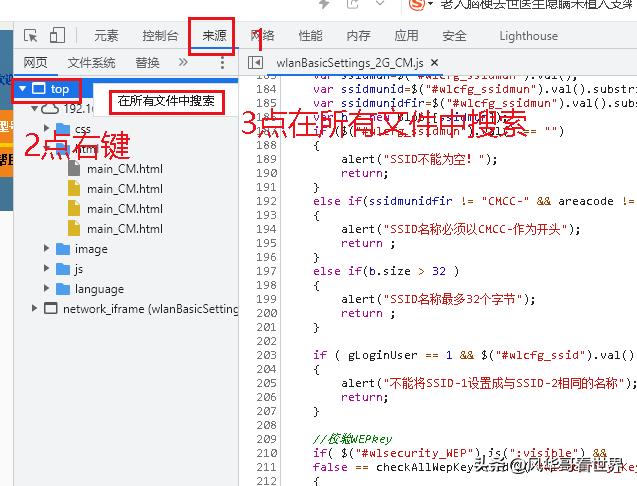This screenshot has height=486, width=637.
Task: Set breakpoint on line number 199
Action: tap(266, 299)
